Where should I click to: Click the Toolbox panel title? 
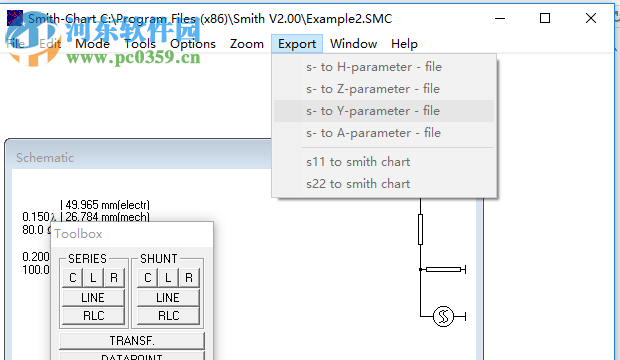(x=79, y=234)
